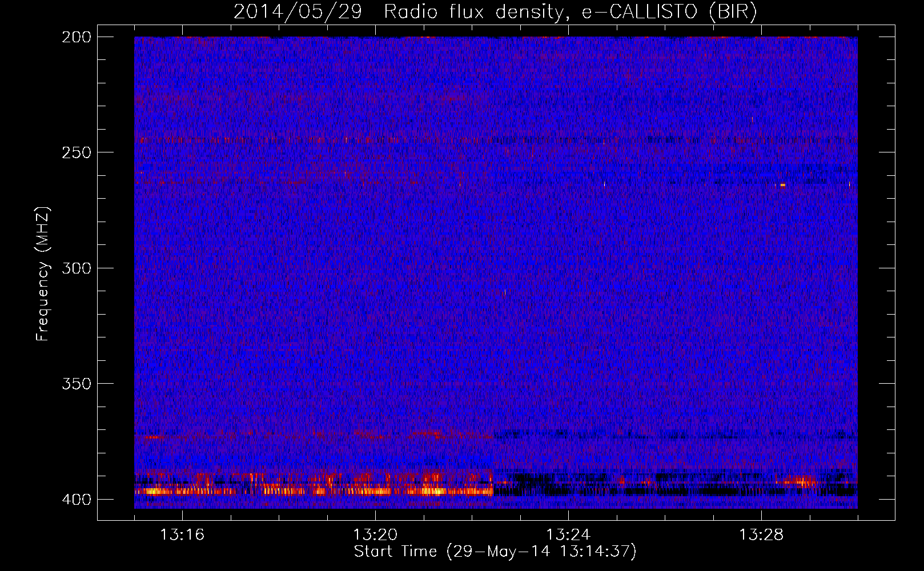Viewport: 924px width, 571px height.
Task: Click the 13:16 time tick label
Action: [182, 535]
